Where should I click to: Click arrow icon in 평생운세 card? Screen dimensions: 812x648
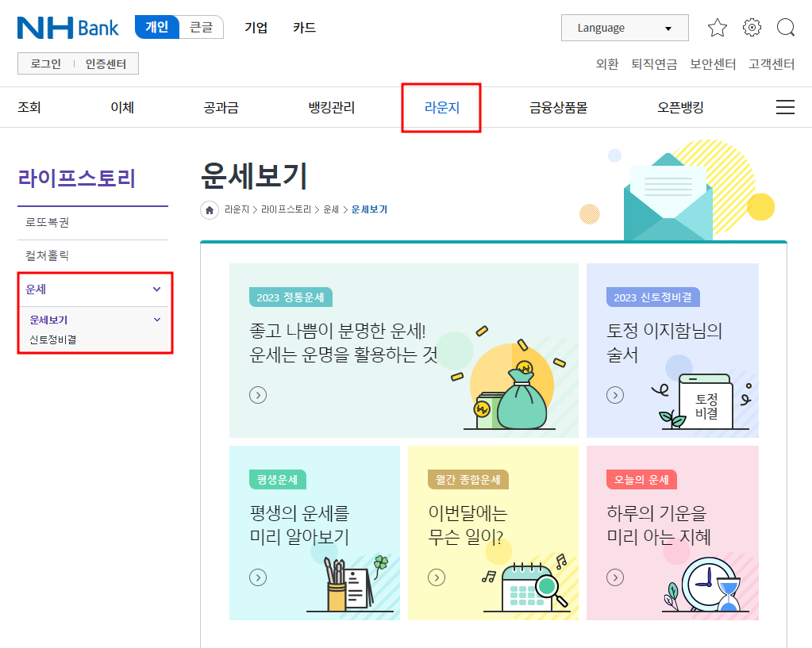point(258,577)
